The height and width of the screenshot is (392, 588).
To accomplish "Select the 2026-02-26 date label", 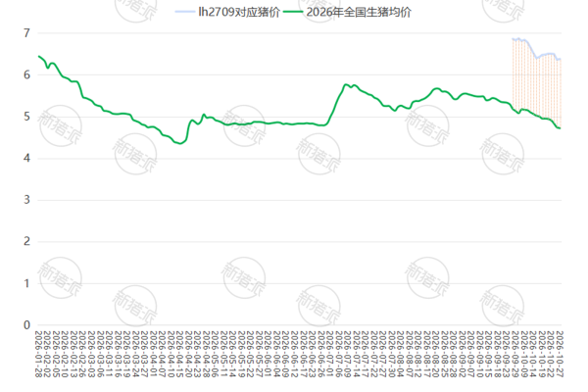I will [x=82, y=354].
